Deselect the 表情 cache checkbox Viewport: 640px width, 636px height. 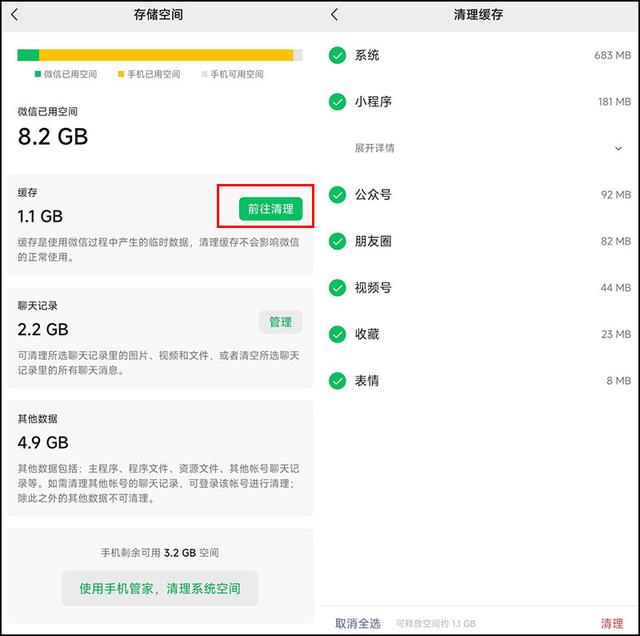point(337,381)
